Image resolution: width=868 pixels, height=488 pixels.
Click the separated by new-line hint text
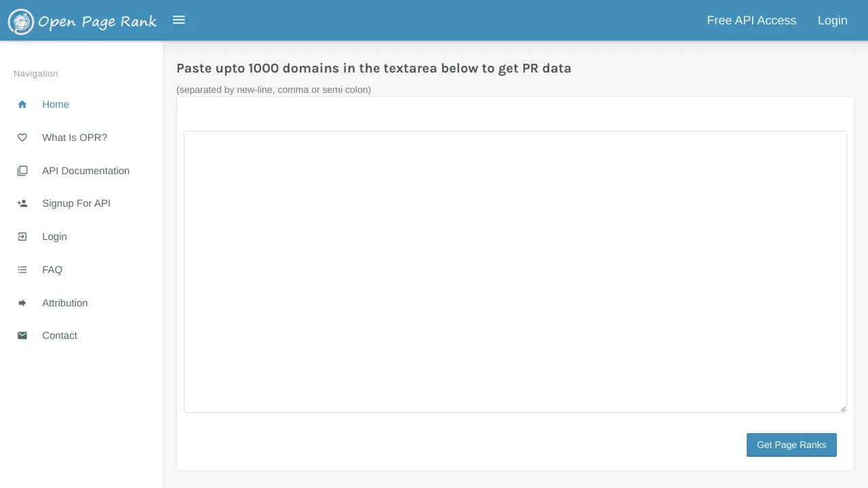[273, 89]
